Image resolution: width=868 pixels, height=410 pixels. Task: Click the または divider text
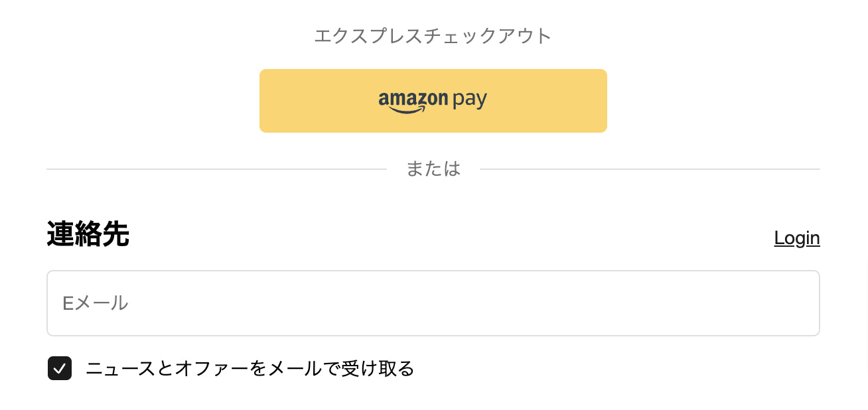433,169
